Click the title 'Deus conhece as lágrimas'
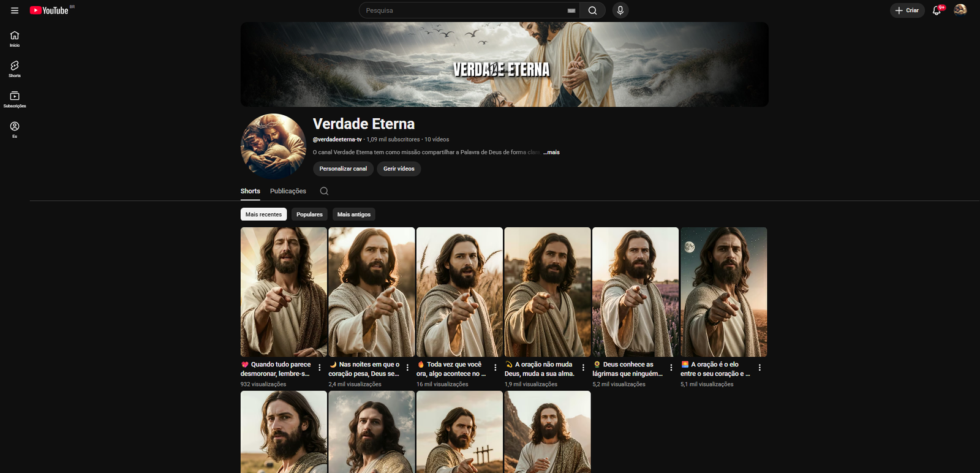 [x=628, y=369]
